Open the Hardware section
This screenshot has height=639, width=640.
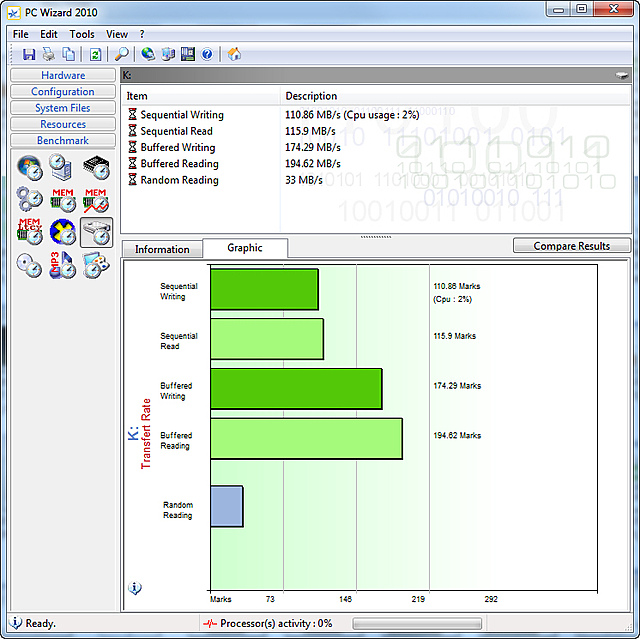(x=63, y=75)
